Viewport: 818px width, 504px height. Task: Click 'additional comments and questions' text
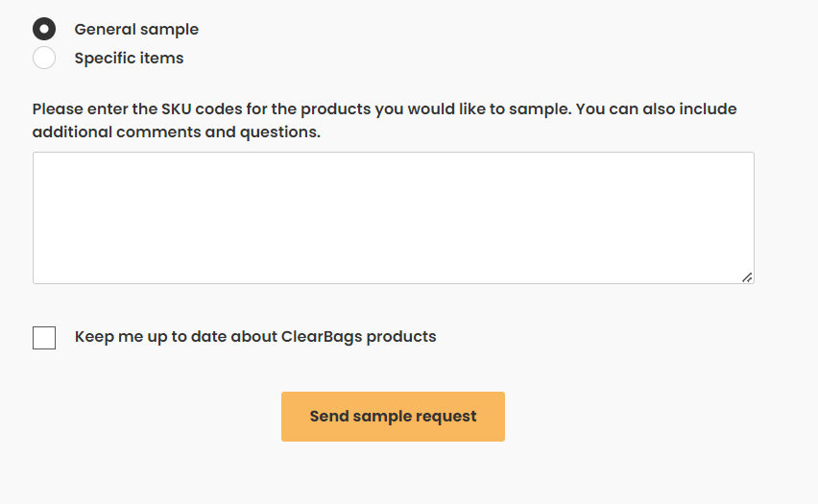click(x=176, y=132)
